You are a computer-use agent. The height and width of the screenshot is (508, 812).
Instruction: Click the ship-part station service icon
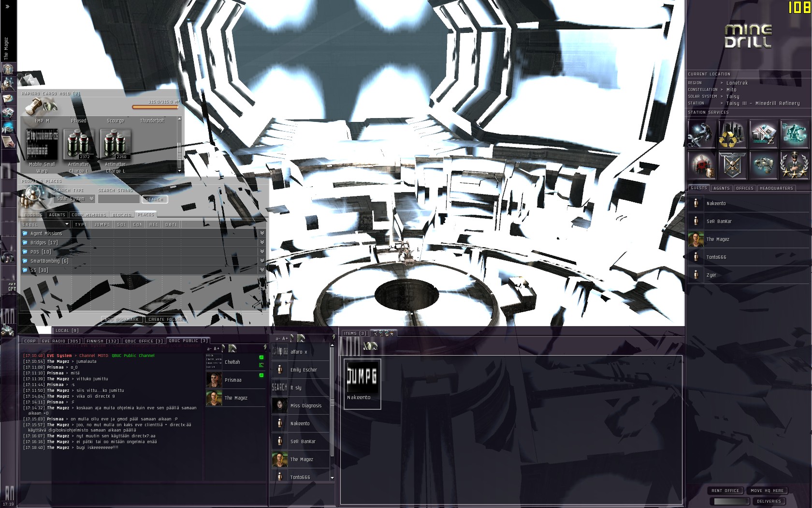click(763, 165)
